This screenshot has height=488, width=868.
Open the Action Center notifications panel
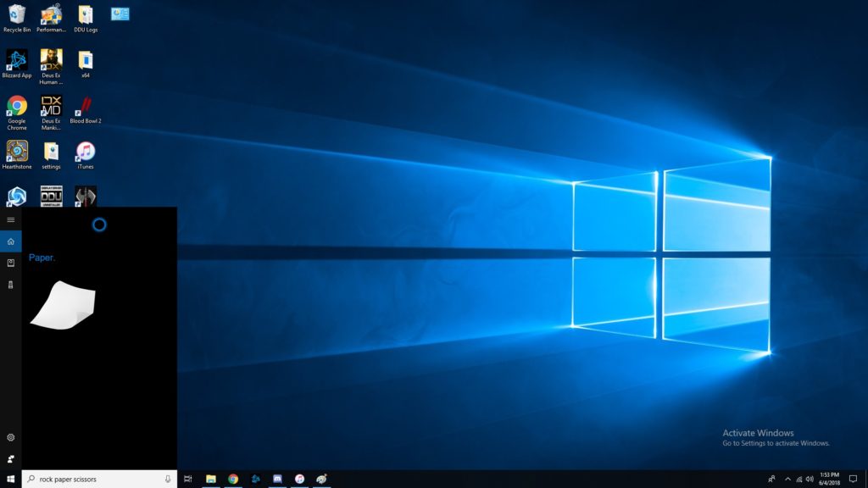[x=853, y=479]
